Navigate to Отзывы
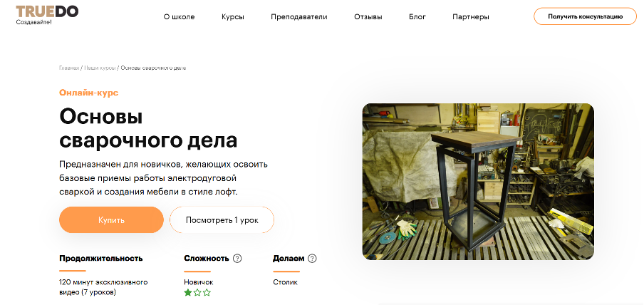The image size is (644, 305). pyautogui.click(x=368, y=16)
